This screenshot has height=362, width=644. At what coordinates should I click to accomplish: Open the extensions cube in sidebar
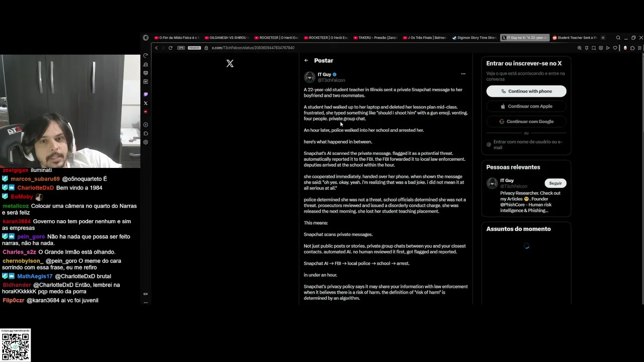pos(145,133)
